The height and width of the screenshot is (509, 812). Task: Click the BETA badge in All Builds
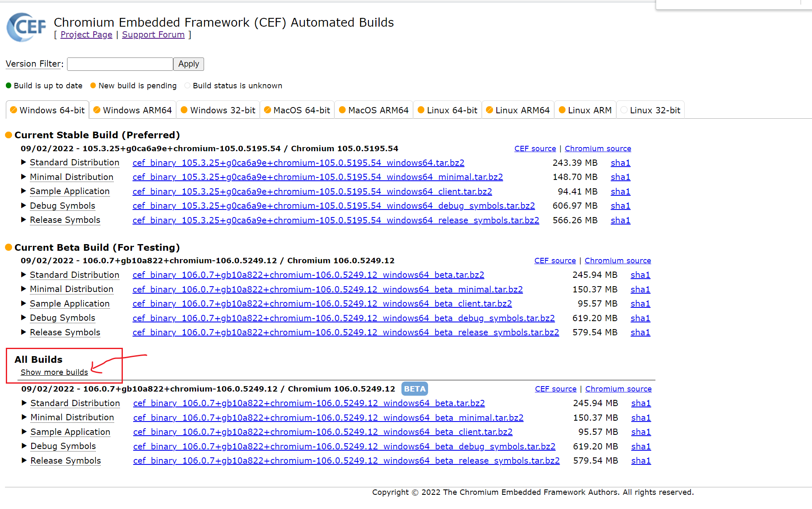(415, 389)
